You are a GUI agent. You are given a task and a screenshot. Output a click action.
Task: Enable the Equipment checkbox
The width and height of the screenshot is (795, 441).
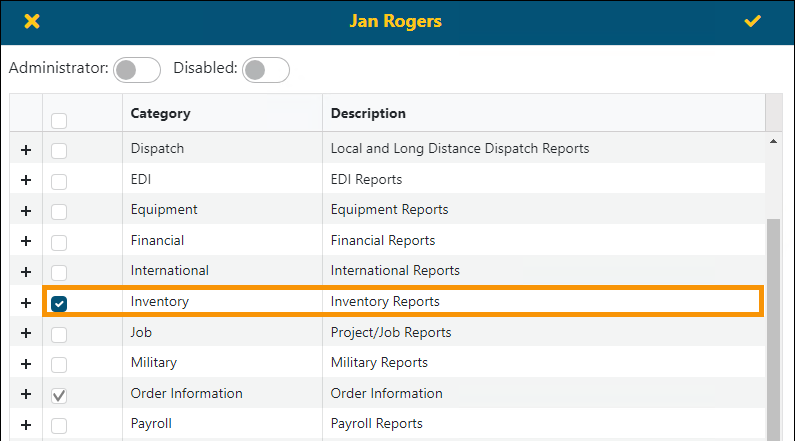click(59, 210)
